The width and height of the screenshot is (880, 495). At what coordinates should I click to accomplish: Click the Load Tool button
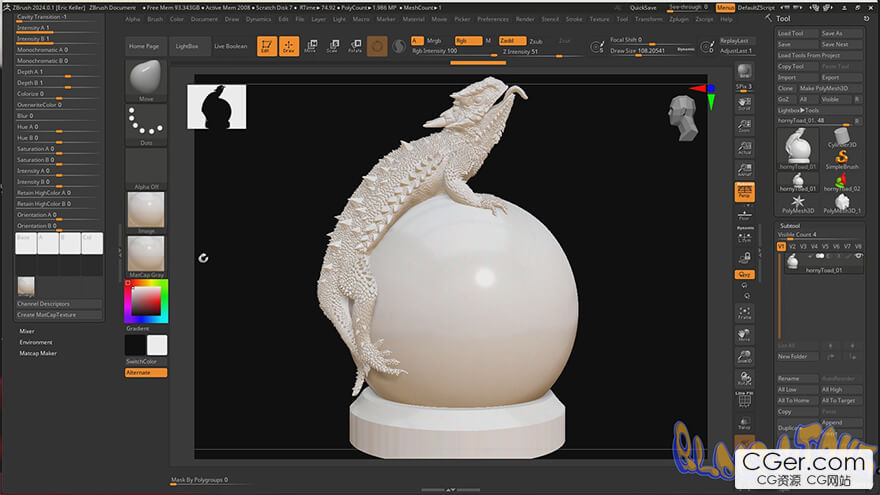click(x=797, y=33)
